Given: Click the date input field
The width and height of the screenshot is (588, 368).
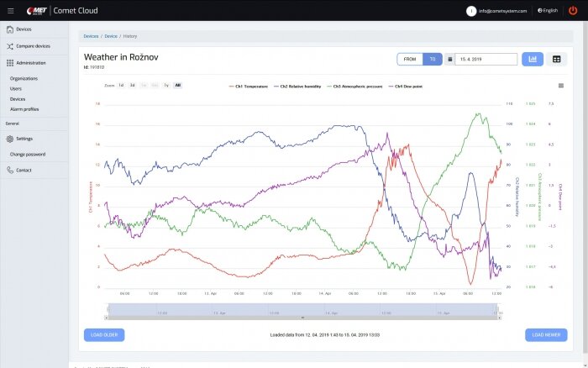Looking at the screenshot, I should pyautogui.click(x=486, y=60).
